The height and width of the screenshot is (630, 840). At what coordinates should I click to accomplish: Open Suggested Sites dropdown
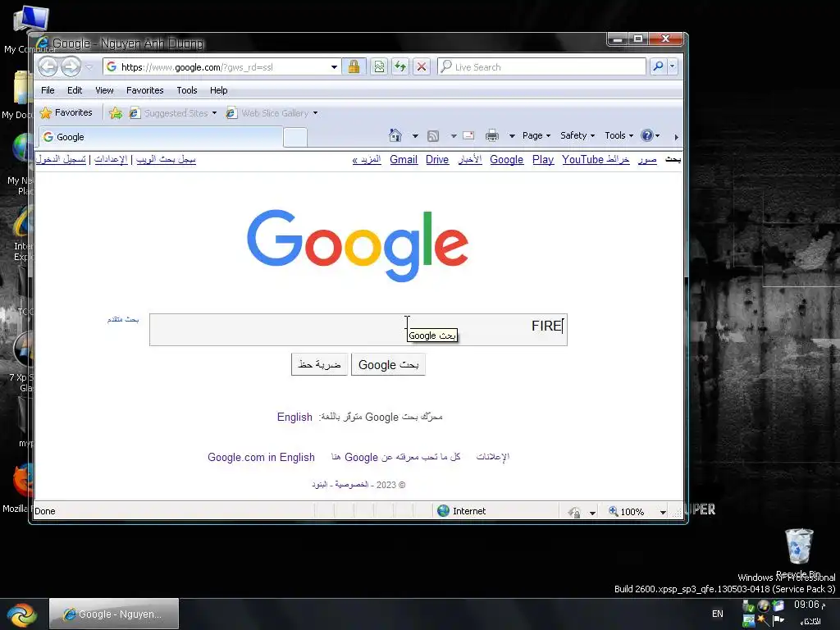[174, 113]
